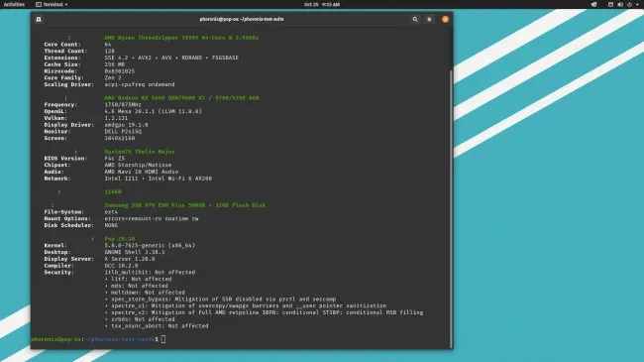Open the volume indicator

pos(620,5)
